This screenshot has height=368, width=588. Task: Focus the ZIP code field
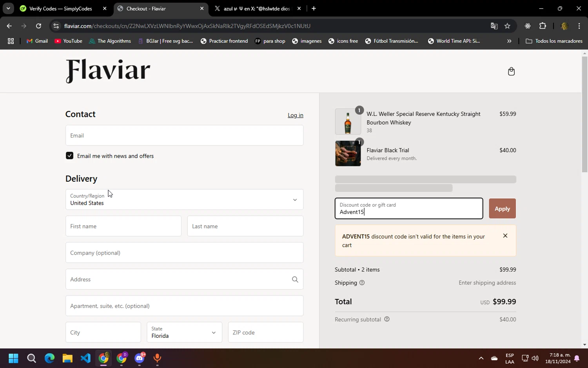coord(266,332)
